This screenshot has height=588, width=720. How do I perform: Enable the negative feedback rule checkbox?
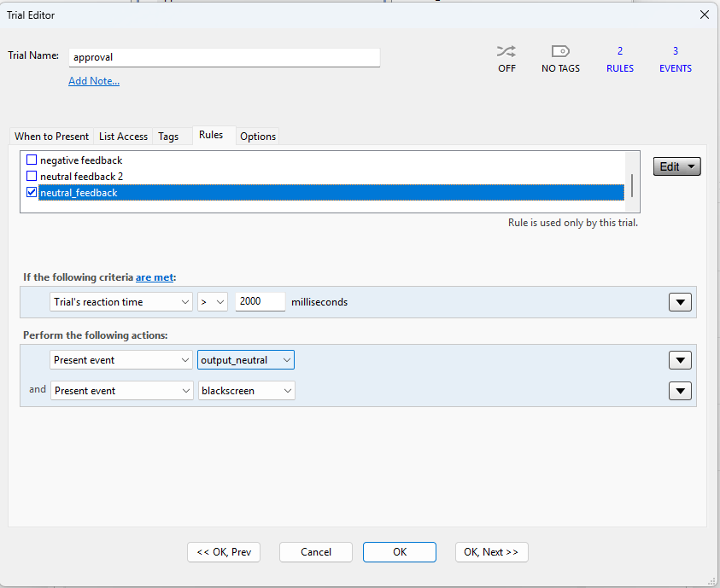click(x=32, y=160)
